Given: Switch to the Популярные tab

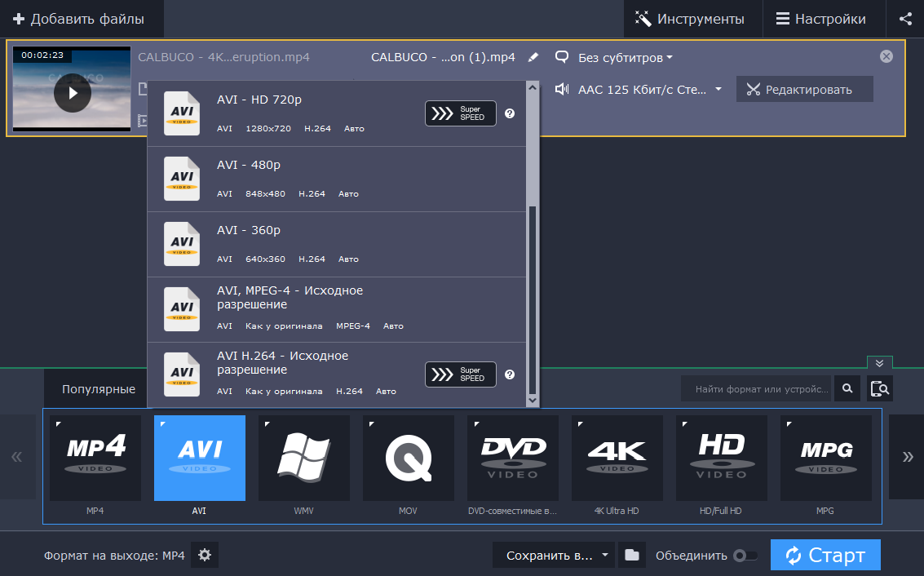Looking at the screenshot, I should [99, 389].
